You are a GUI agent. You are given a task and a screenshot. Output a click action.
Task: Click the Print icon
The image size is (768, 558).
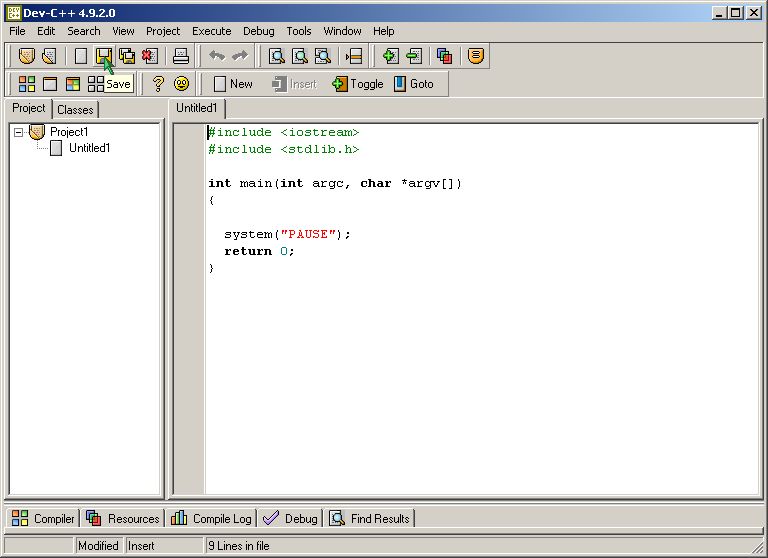(x=181, y=56)
